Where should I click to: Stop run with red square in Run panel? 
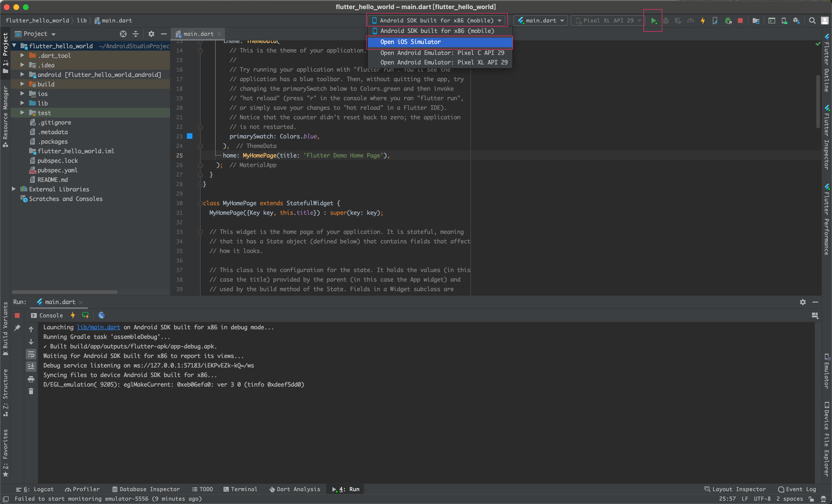click(x=17, y=315)
